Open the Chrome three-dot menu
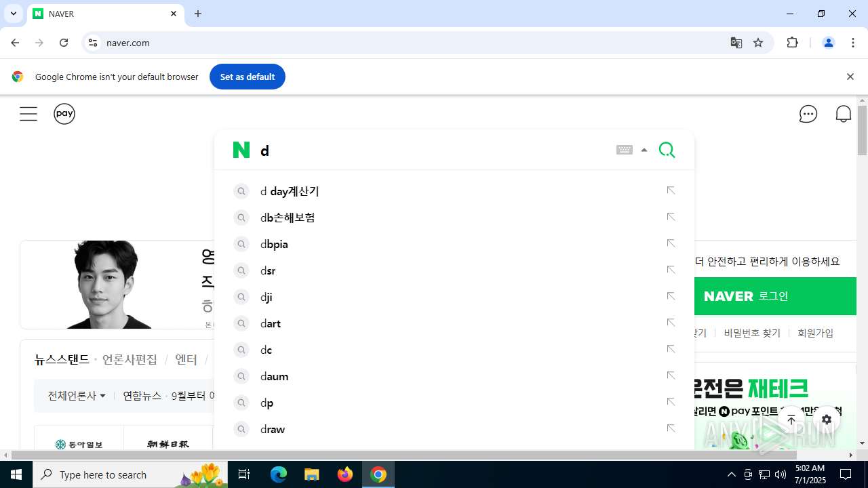868x488 pixels. coord(853,43)
